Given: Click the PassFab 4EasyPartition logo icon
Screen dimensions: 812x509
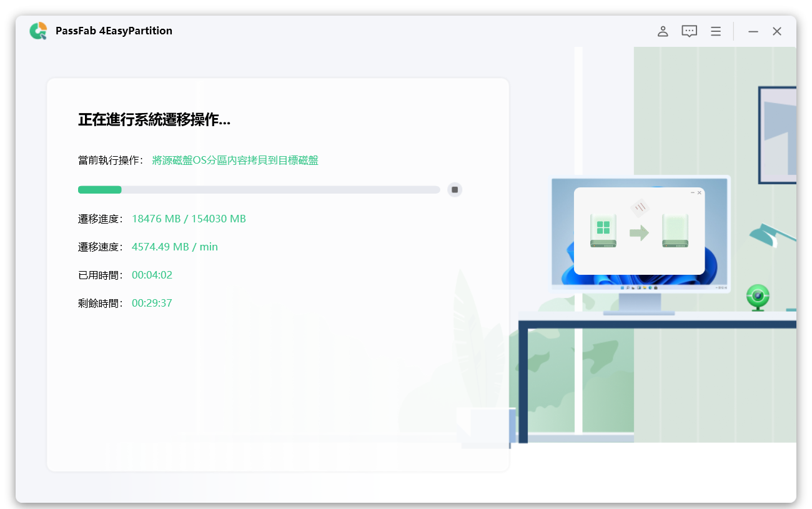Looking at the screenshot, I should click(x=38, y=31).
